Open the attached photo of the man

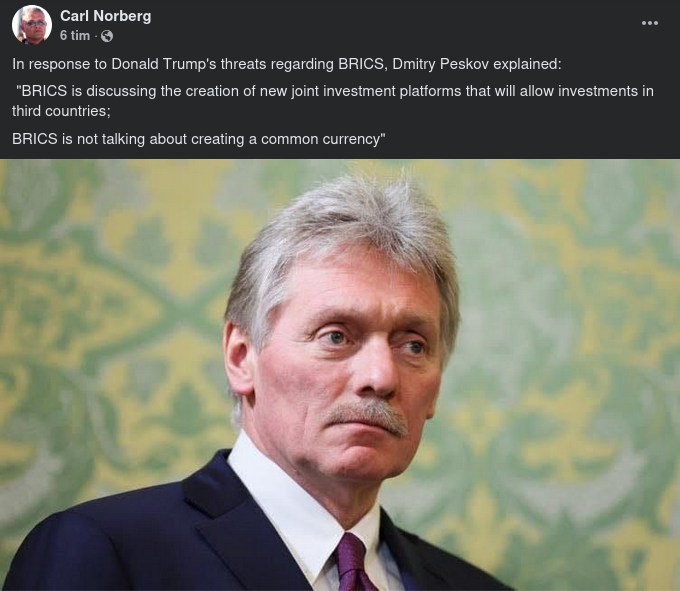340,375
